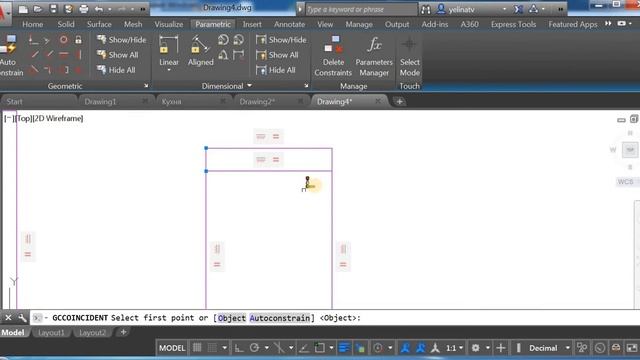Toggle object snap tracking in status bar
Image resolution: width=640 pixels, height=360 pixels.
pos(303,348)
